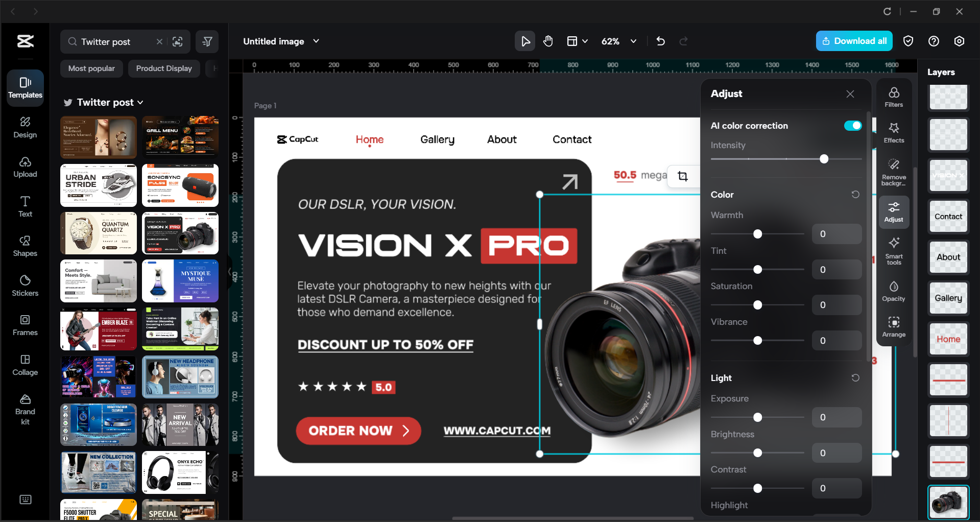Screen dimensions: 980x522
Task: Switch to the Most popular tab
Action: click(x=91, y=68)
